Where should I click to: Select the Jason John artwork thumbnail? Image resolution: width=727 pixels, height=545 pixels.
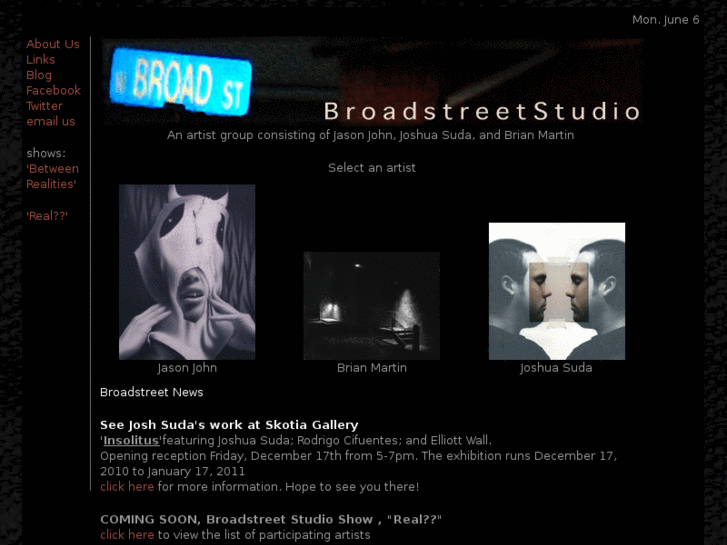187,272
